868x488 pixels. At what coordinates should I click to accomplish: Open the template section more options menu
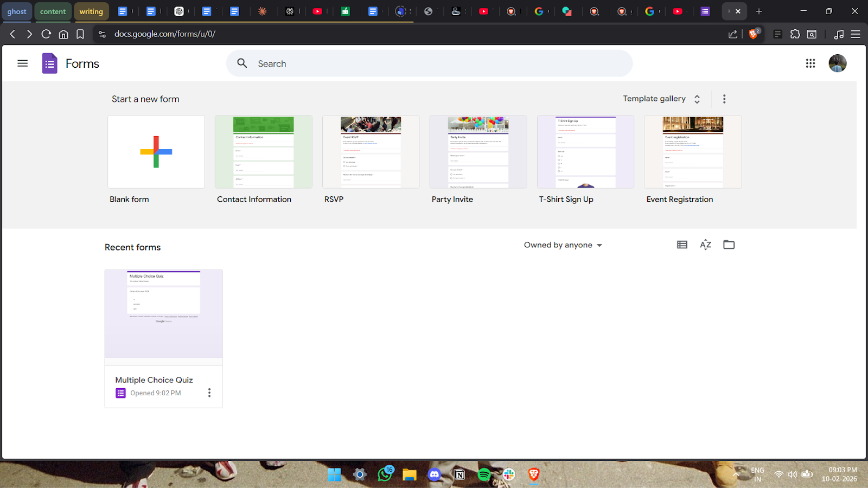click(724, 99)
